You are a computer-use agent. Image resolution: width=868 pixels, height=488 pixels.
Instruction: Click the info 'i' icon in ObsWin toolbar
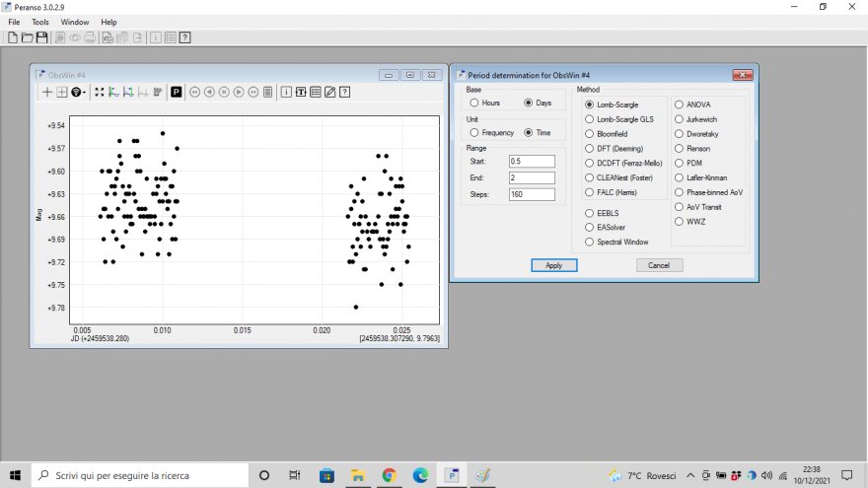tap(286, 92)
